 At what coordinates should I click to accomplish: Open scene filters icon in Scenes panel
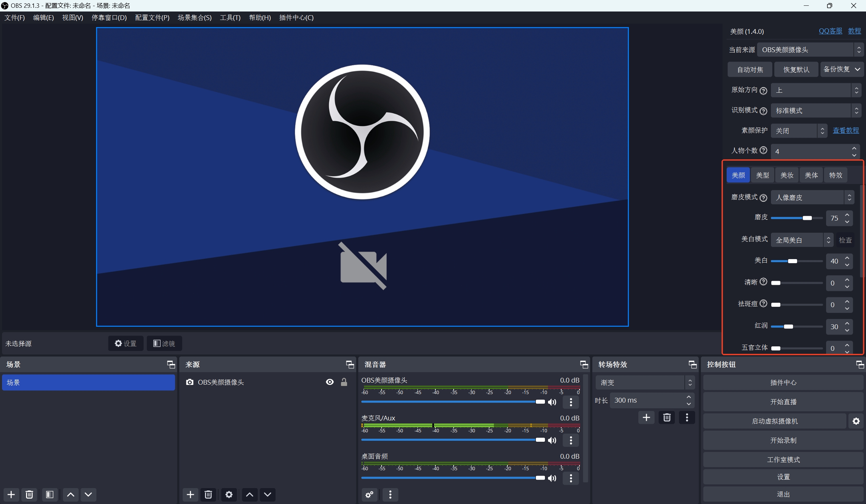pos(50,495)
